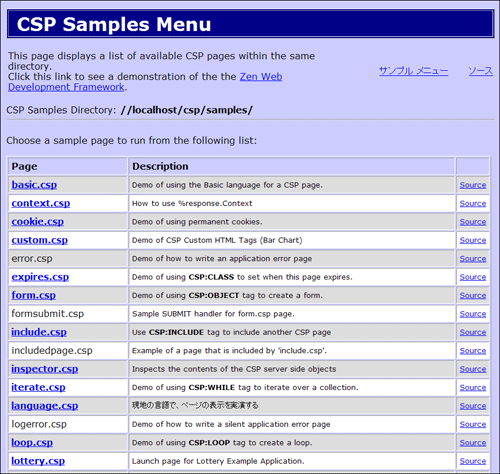View Source for language.csp
The height and width of the screenshot is (474, 500).
pyautogui.click(x=473, y=406)
